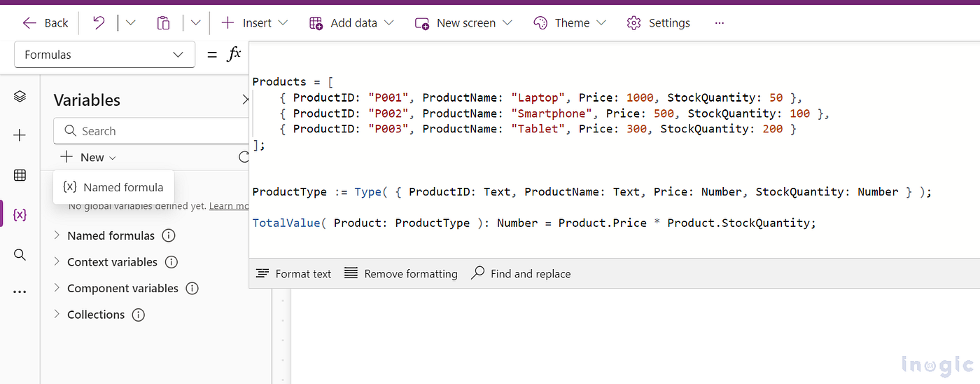This screenshot has height=384, width=980.
Task: Click "Laptop" text in the formula
Action: click(538, 97)
